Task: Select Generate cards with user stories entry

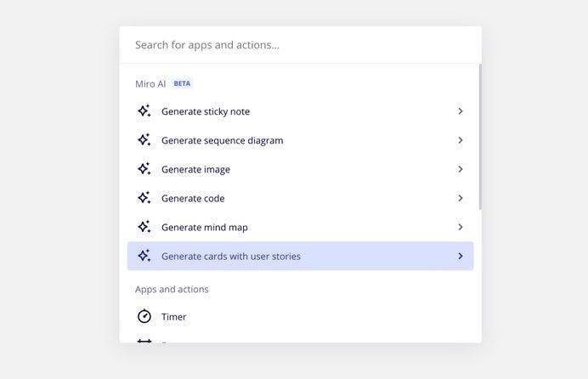Action: tap(300, 256)
